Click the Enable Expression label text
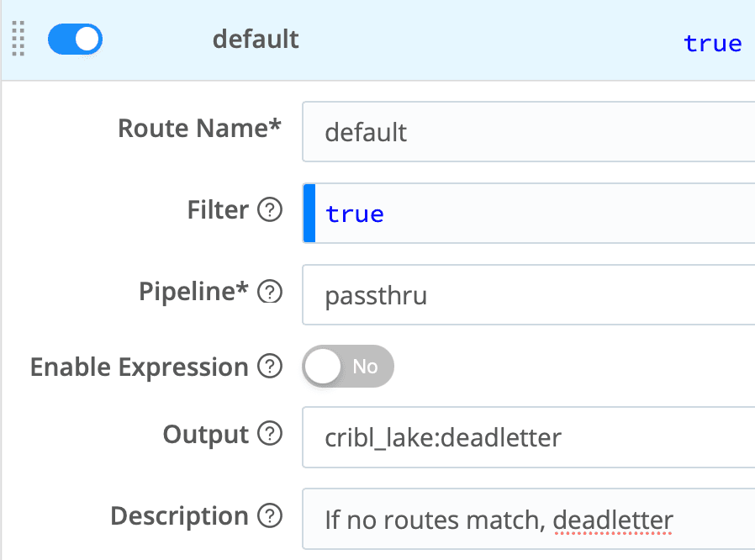755x560 pixels. point(139,367)
